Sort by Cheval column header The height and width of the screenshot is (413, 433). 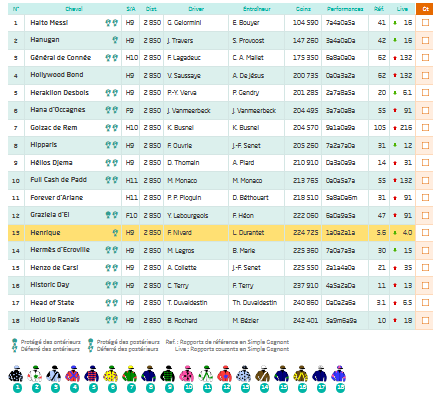(x=74, y=9)
